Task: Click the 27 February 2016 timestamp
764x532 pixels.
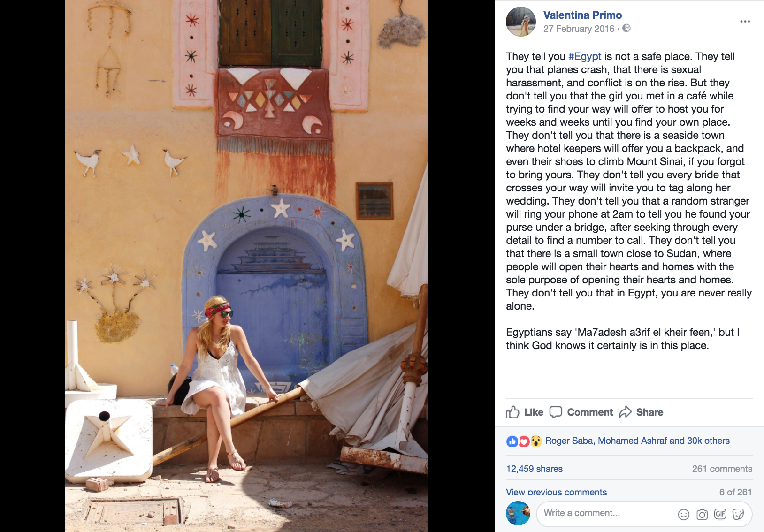Action: 579,29
